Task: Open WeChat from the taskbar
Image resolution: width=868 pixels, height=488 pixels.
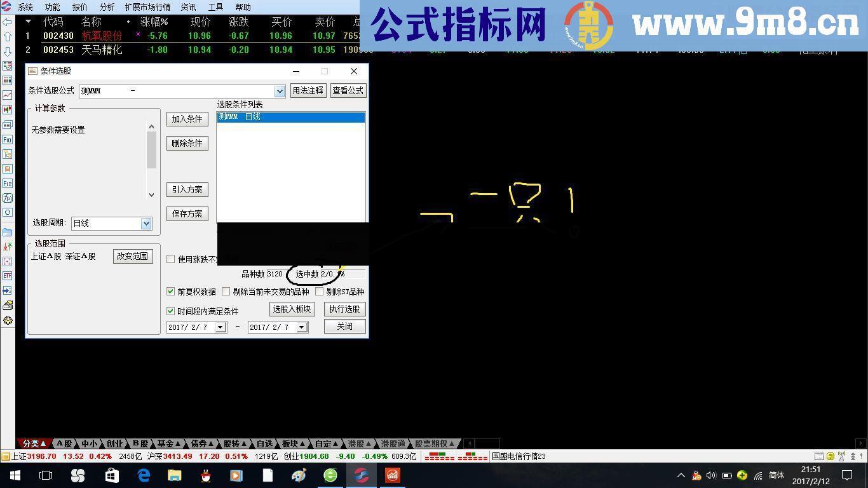Action: point(330,475)
